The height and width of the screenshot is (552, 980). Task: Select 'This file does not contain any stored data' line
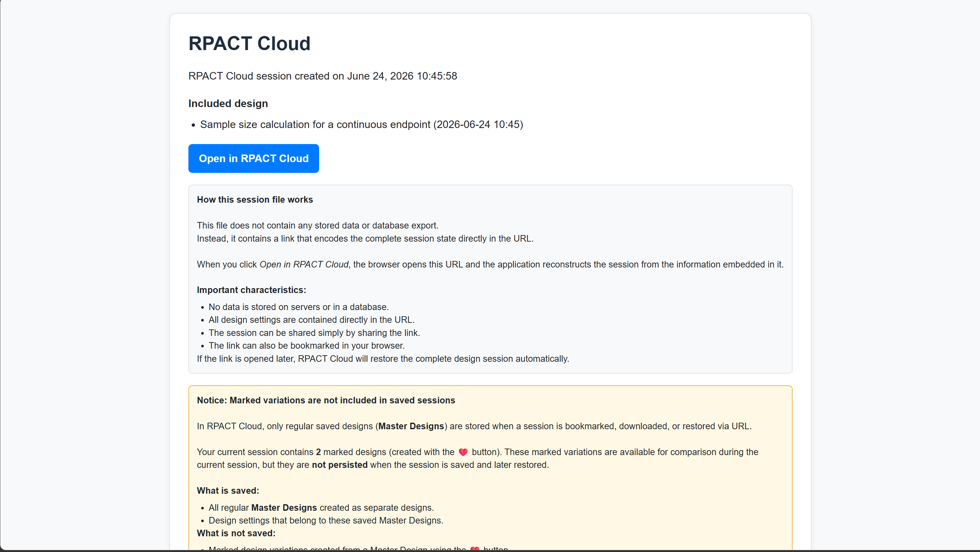point(317,226)
